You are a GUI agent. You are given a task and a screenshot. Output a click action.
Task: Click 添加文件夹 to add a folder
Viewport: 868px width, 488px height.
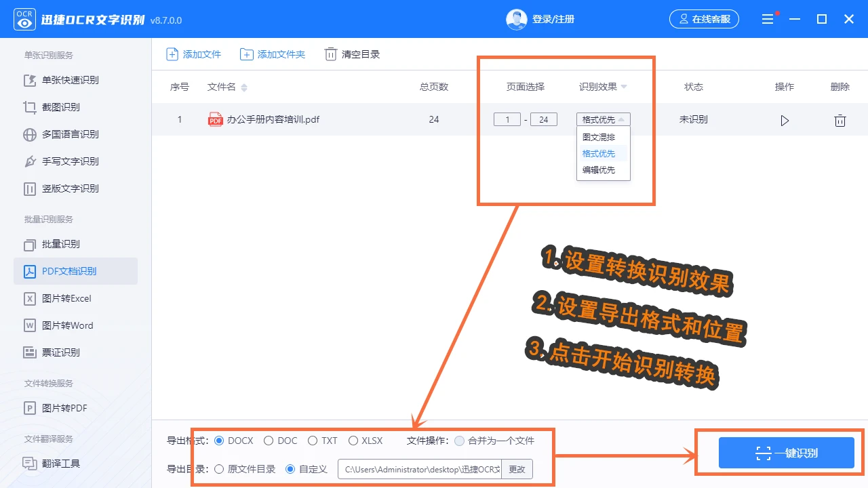tap(273, 54)
